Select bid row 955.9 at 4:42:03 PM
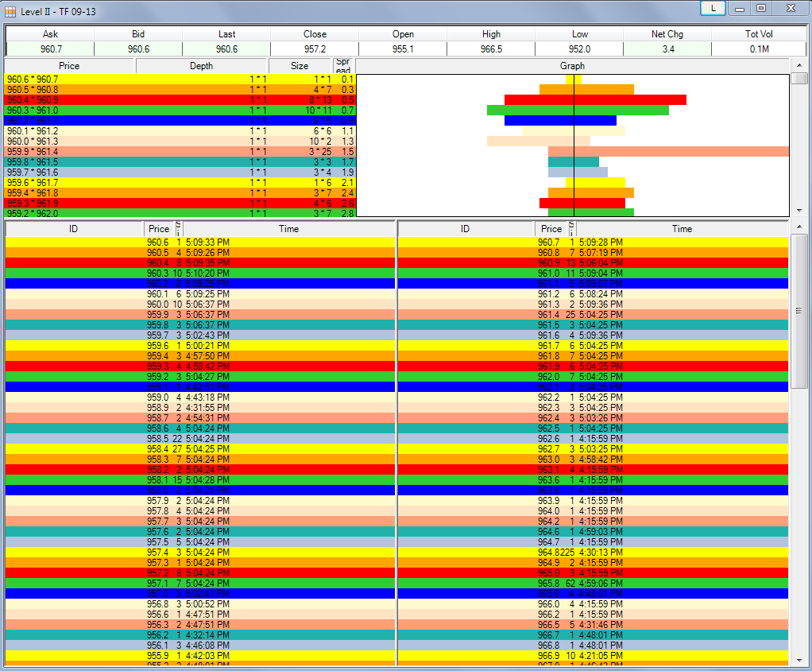812x671 pixels. point(200,656)
